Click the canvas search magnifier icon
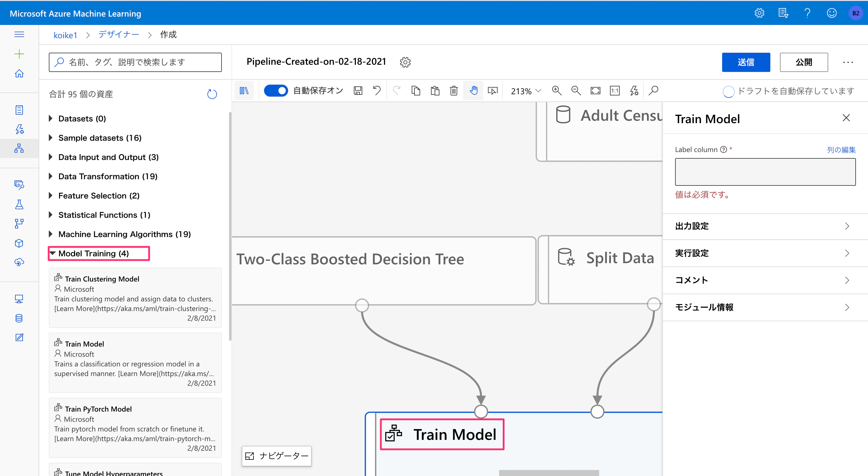Screen dimensions: 868x476 [x=654, y=91]
